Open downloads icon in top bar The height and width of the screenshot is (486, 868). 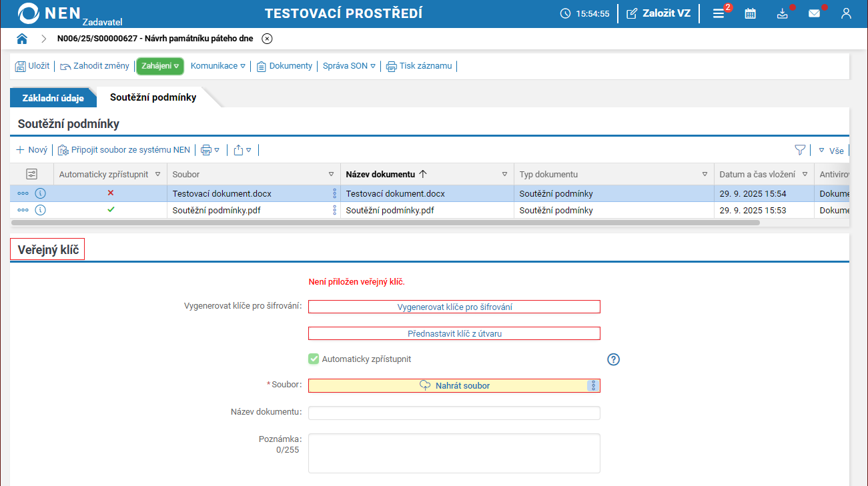point(783,13)
